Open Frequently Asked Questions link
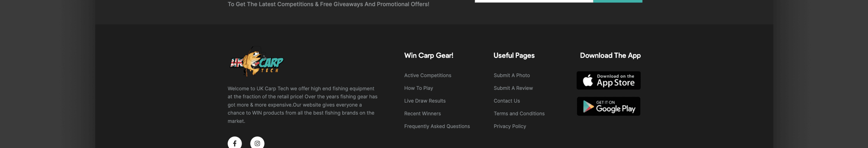868x148 pixels. tap(437, 127)
